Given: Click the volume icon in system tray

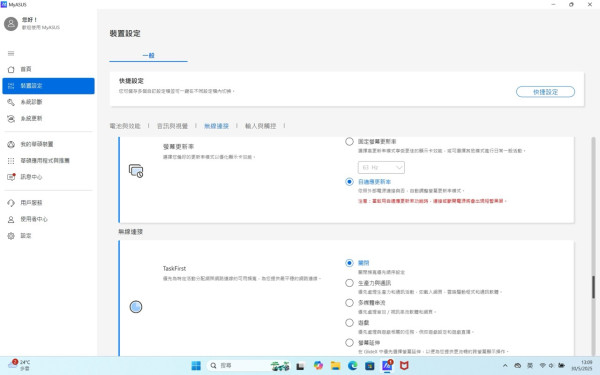Looking at the screenshot, I should click(551, 365).
